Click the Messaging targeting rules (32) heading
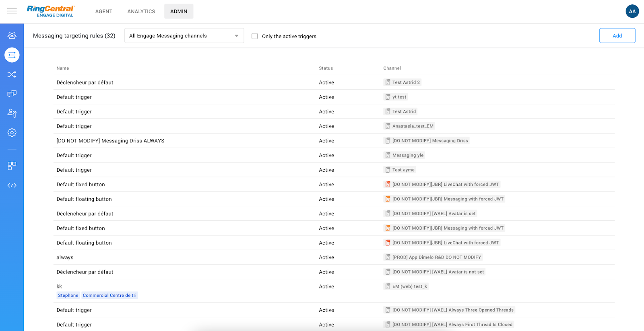Screen dimensions: 644x331 click(x=74, y=36)
